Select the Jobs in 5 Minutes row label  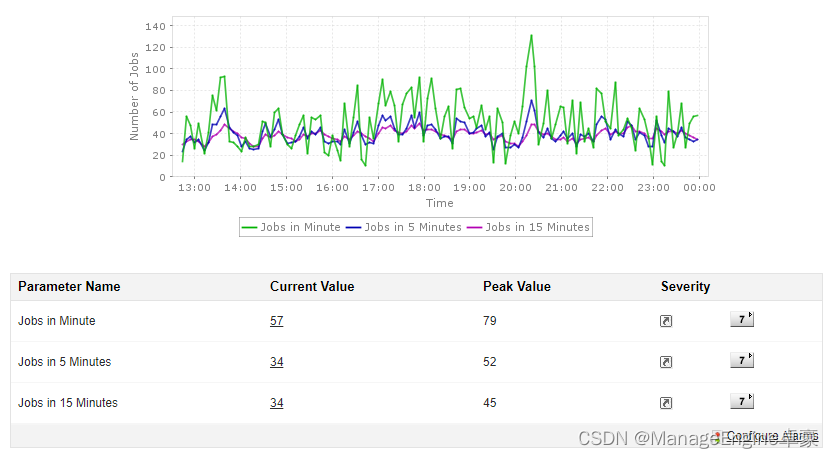click(x=65, y=362)
